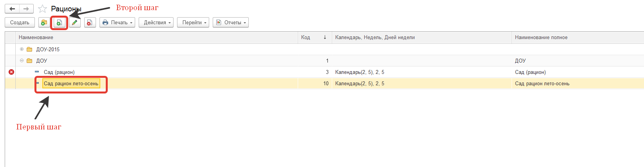The height and width of the screenshot is (167, 644).
Task: Click the forward navigation arrow
Action: click(x=26, y=9)
